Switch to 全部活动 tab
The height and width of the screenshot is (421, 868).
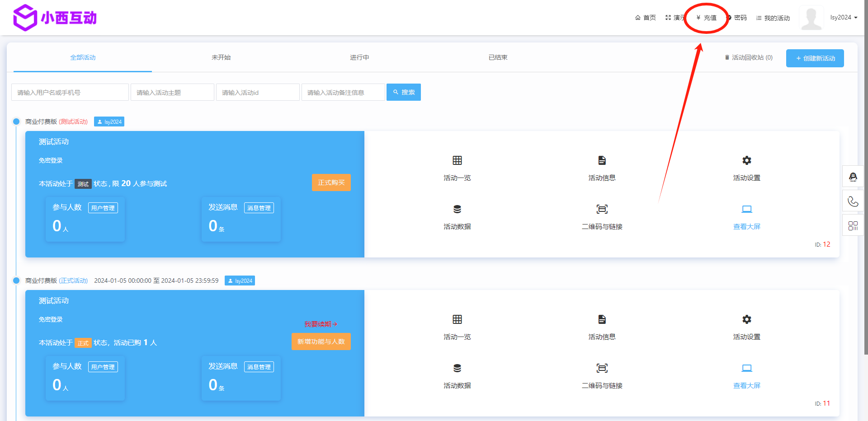(x=83, y=57)
